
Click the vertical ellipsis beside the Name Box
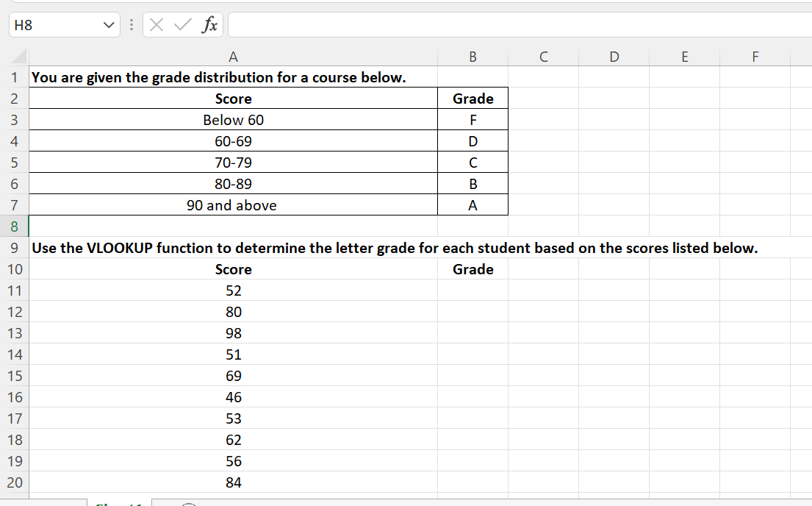click(130, 24)
